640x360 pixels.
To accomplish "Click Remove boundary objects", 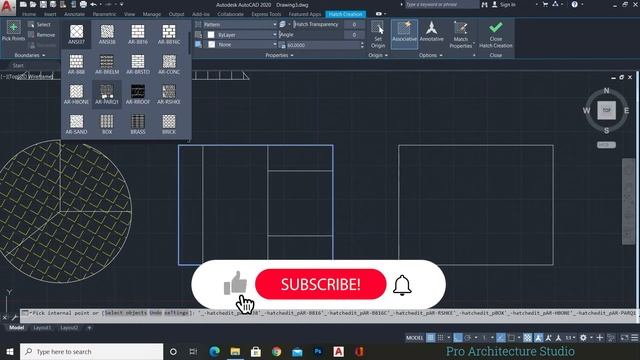I will (41, 35).
